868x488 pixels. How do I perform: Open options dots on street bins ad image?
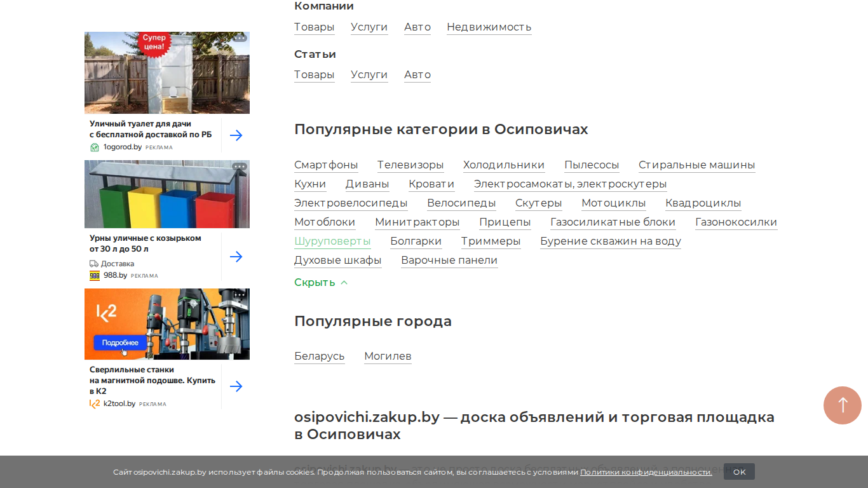[240, 166]
